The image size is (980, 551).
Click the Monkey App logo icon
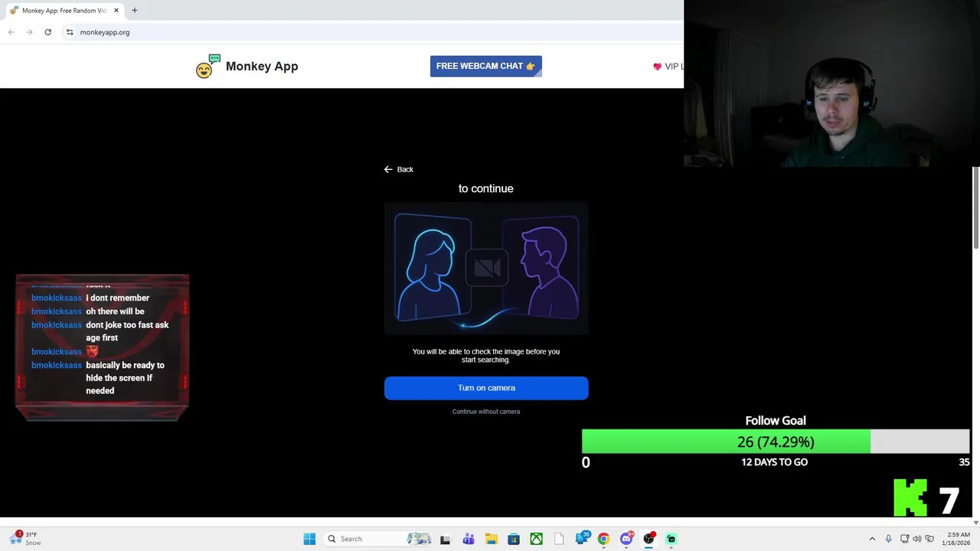click(x=207, y=67)
